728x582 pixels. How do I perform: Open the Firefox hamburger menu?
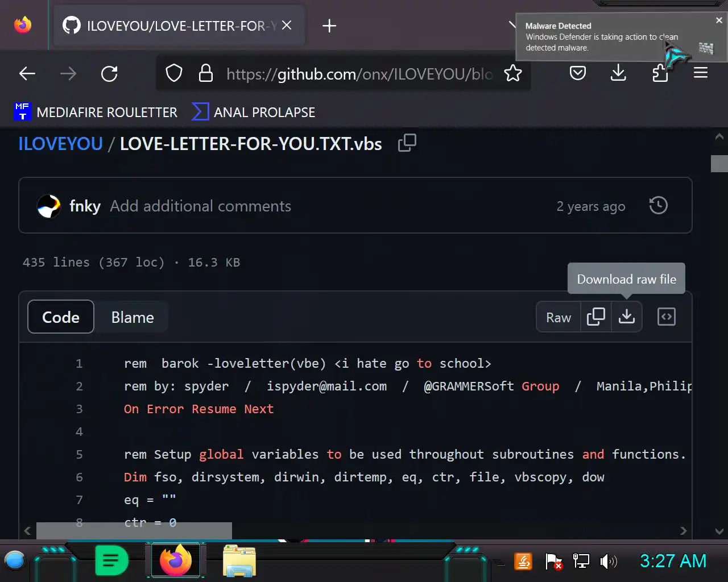tap(701, 73)
